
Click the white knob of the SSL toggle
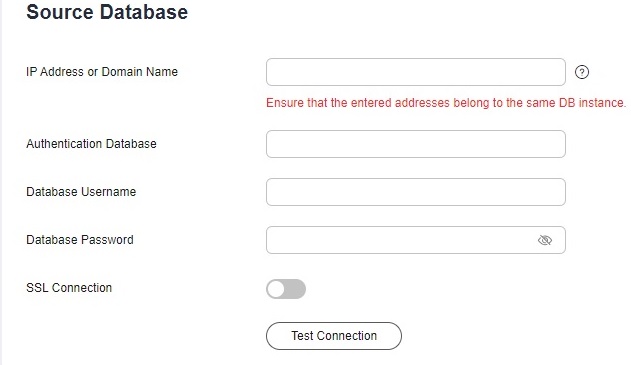click(276, 289)
